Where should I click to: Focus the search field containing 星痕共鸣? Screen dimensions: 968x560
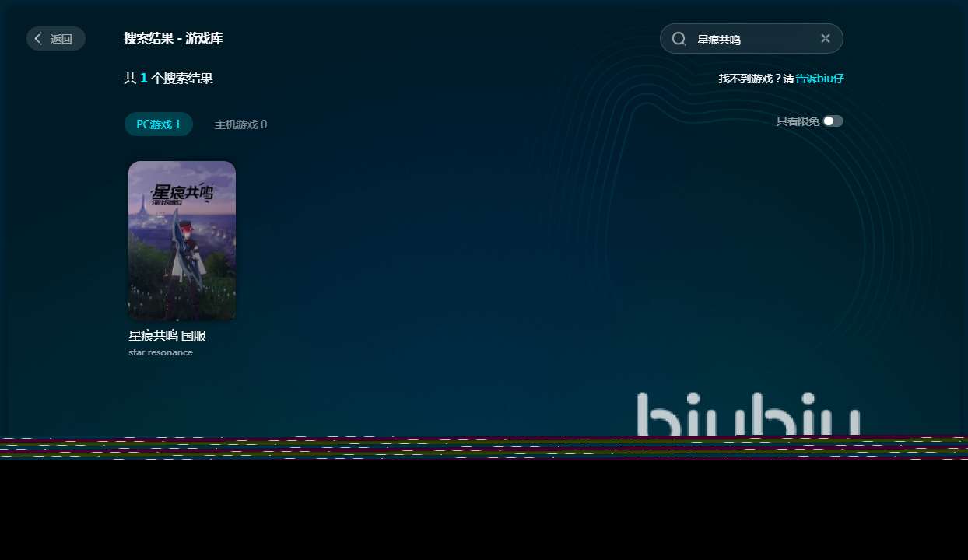752,39
